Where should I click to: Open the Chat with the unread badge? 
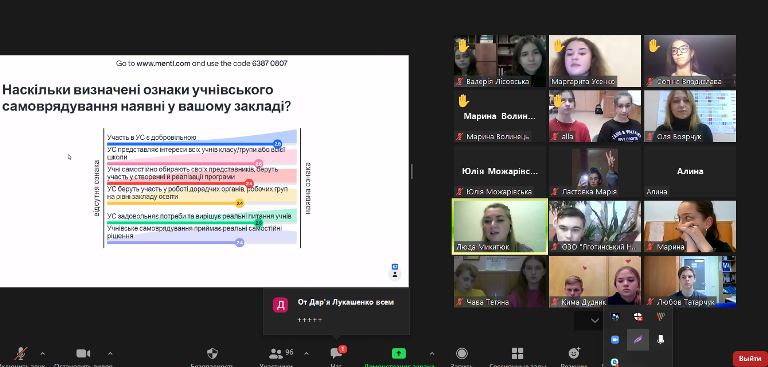[x=337, y=353]
